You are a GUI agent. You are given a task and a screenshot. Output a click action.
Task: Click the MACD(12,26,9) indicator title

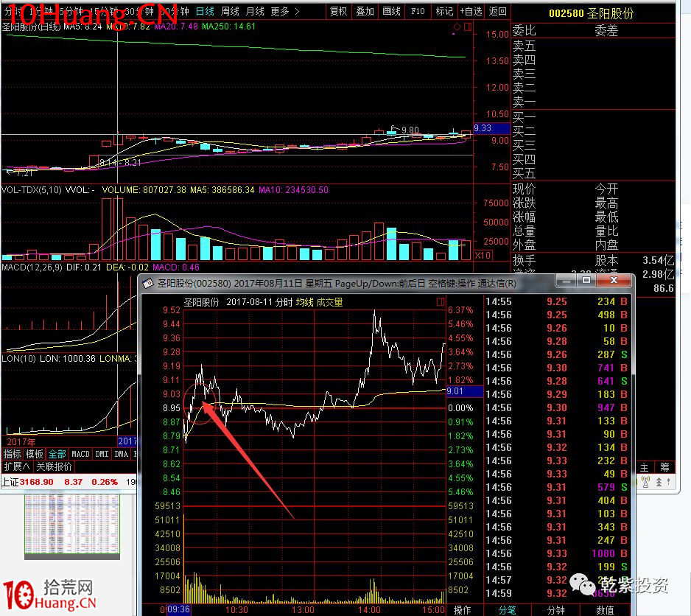[32, 267]
